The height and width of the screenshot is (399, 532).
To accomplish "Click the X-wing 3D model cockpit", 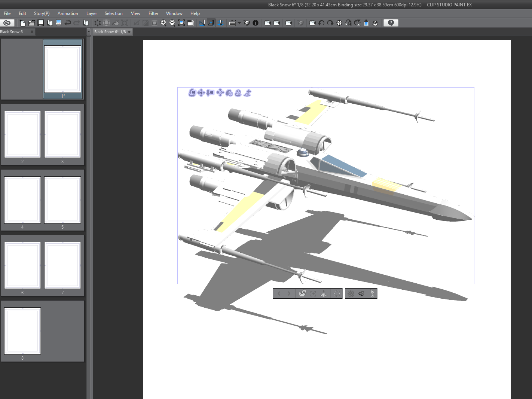I will (340, 165).
